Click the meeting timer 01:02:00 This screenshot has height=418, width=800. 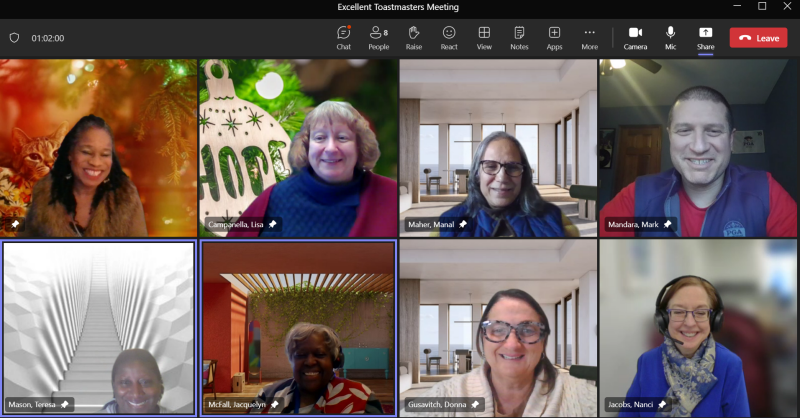(x=47, y=38)
